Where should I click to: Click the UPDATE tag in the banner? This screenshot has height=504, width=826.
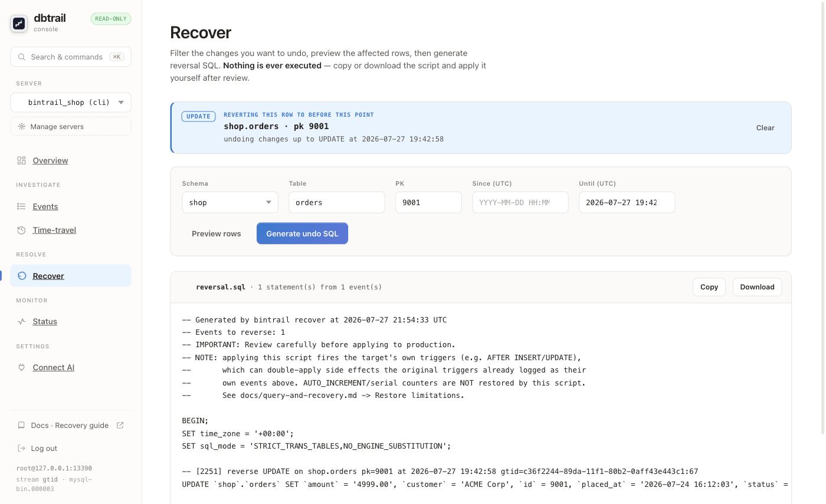(x=199, y=116)
